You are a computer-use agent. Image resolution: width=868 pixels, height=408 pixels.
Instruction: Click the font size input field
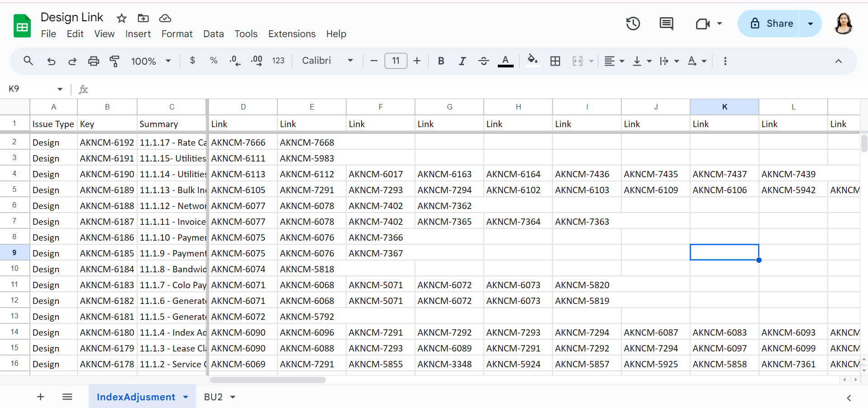pos(396,61)
